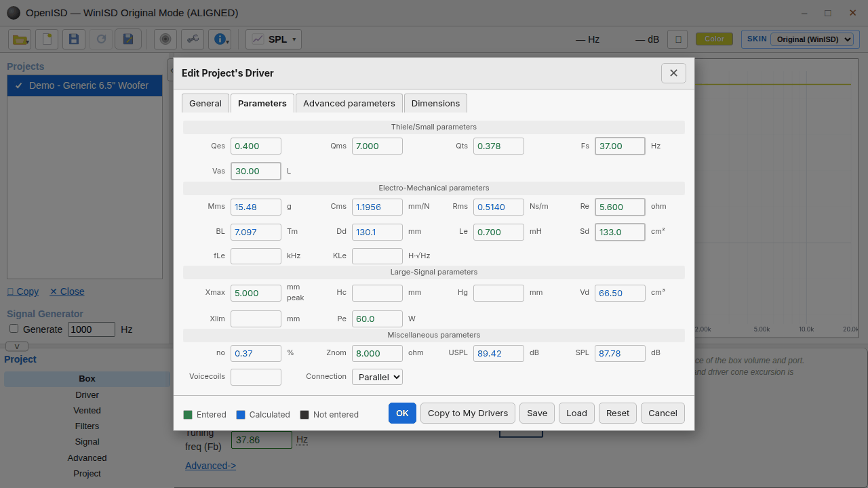
Task: Open the wrench options icon
Action: [193, 39]
